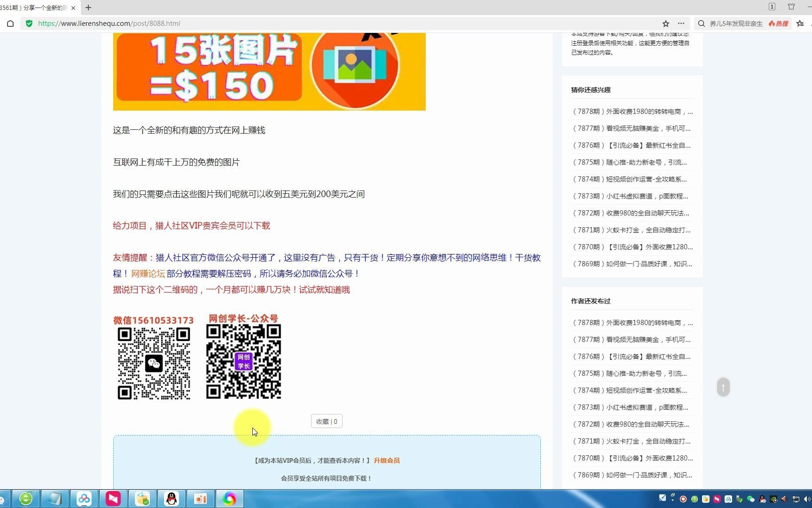This screenshot has height=508, width=812.
Task: Open the three-dot address bar menu
Action: click(x=681, y=24)
